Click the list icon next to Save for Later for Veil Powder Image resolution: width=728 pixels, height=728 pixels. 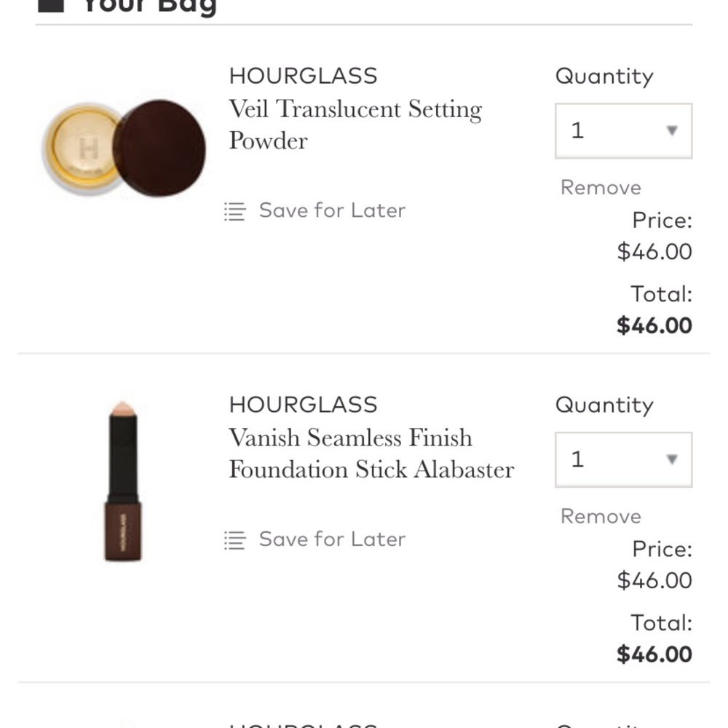tap(234, 211)
